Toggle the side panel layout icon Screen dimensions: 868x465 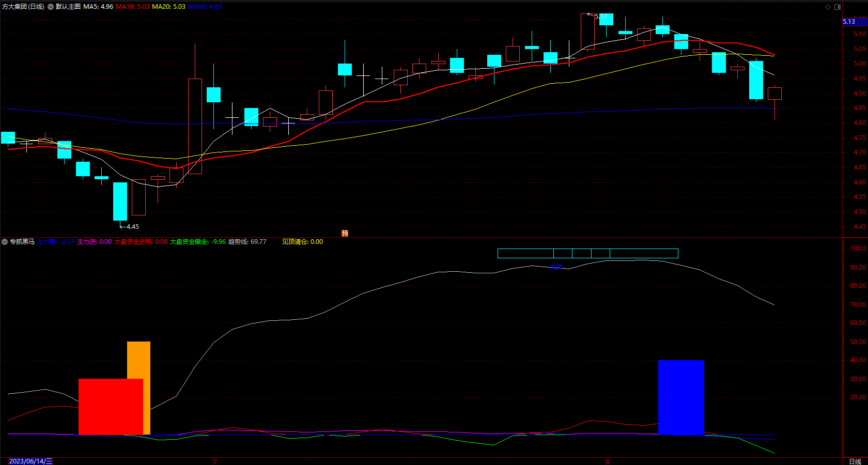coord(838,7)
